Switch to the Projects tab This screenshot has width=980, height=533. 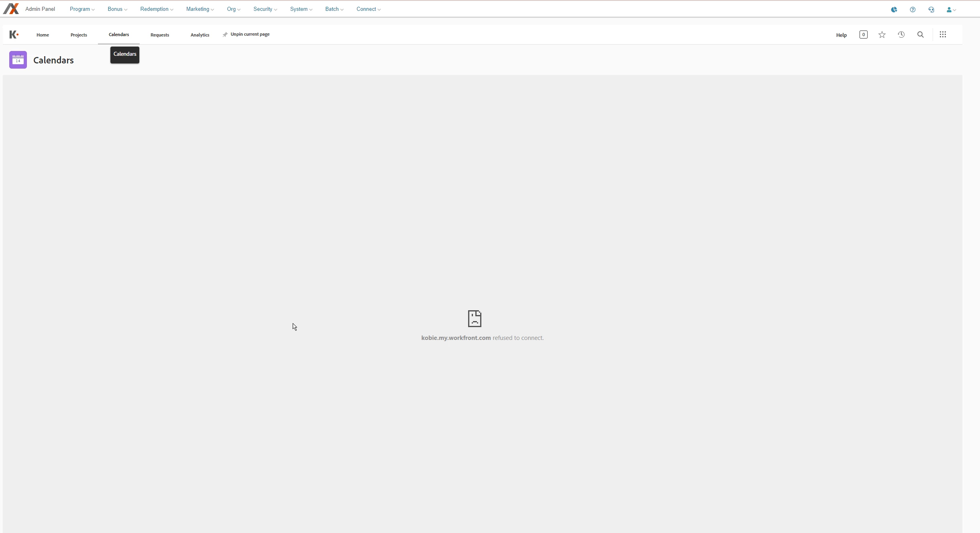[79, 35]
